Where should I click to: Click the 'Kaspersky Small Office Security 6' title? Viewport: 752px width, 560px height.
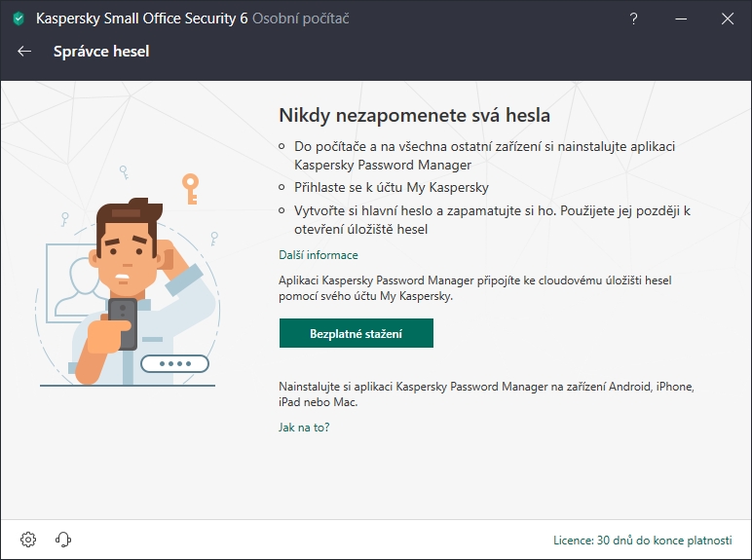point(141,19)
